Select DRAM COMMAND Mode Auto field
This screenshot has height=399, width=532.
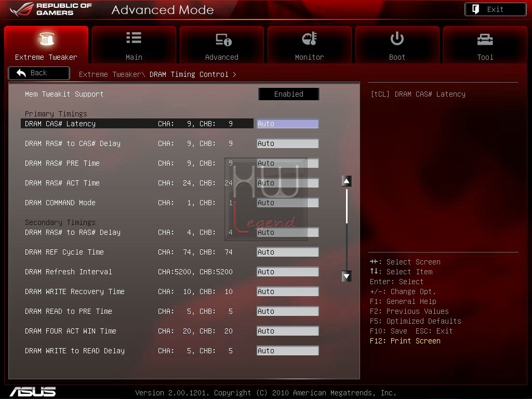click(x=288, y=203)
